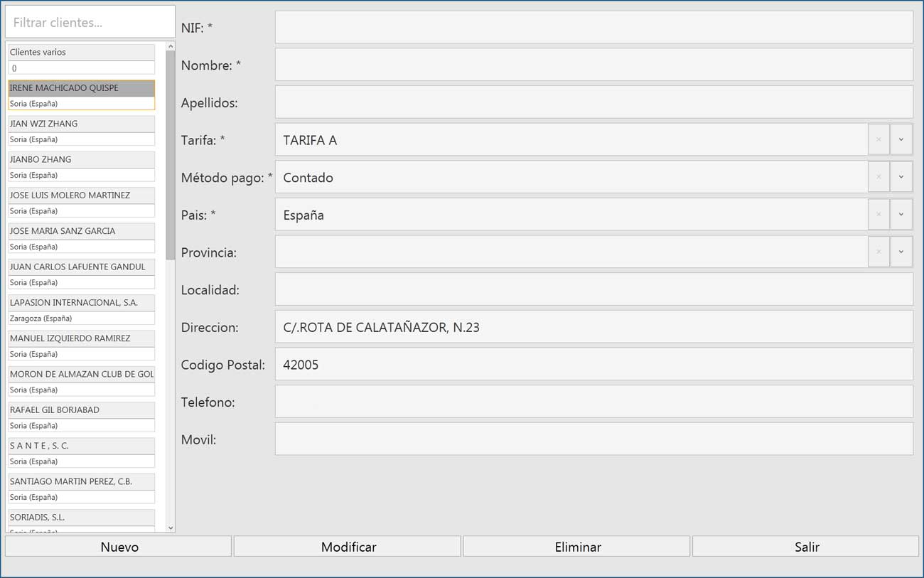This screenshot has width=924, height=578.
Task: Click the Nuevo button
Action: (119, 547)
